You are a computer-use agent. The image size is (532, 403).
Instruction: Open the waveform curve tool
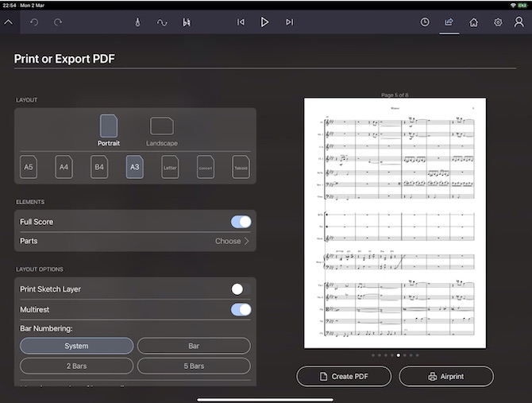tap(162, 22)
